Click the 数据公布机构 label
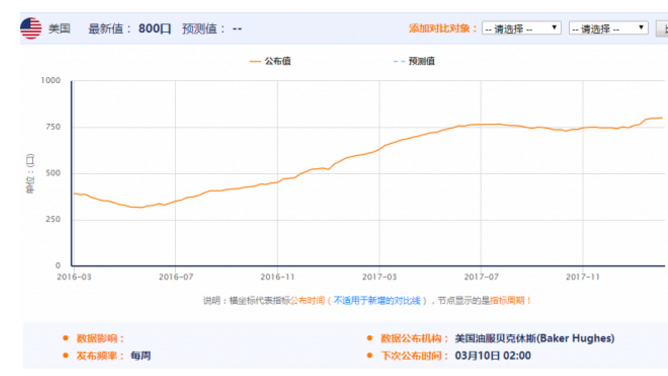Screen dimensions: 668x376 click(415, 339)
